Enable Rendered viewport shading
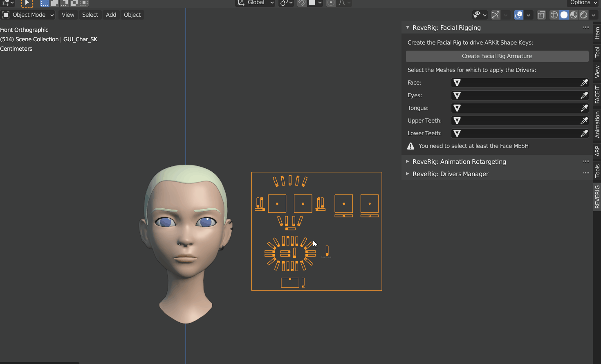The width and height of the screenshot is (601, 364). tap(583, 15)
